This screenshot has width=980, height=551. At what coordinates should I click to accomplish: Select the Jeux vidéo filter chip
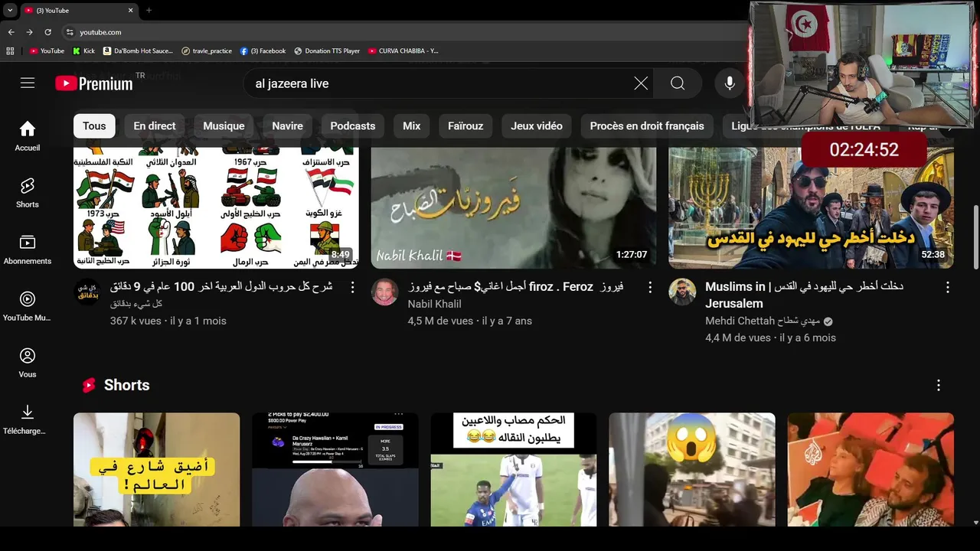click(537, 126)
